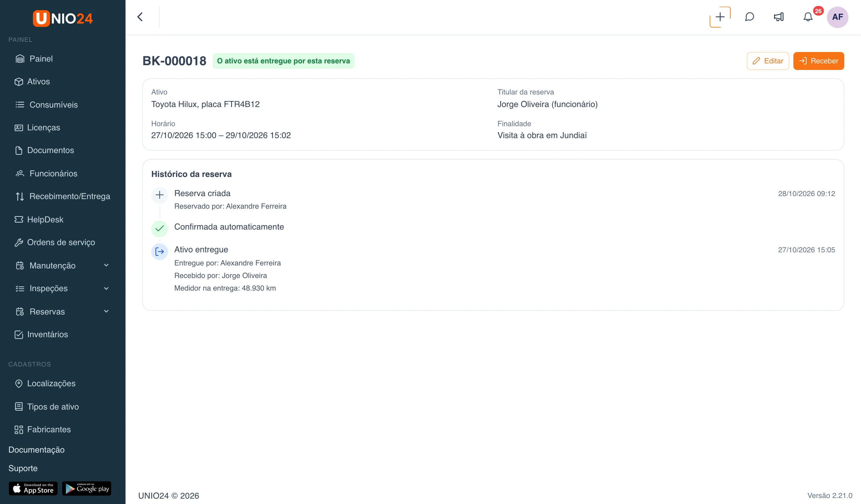
Task: Click the green delivered status badge
Action: pos(283,61)
